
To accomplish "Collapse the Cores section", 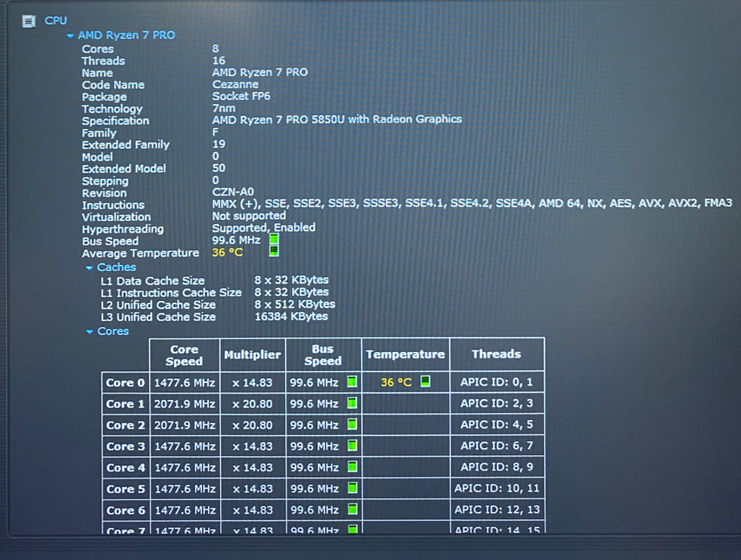I will pos(90,332).
